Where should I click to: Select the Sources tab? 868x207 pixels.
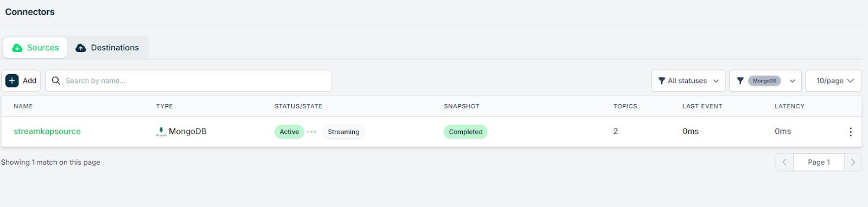click(x=35, y=48)
